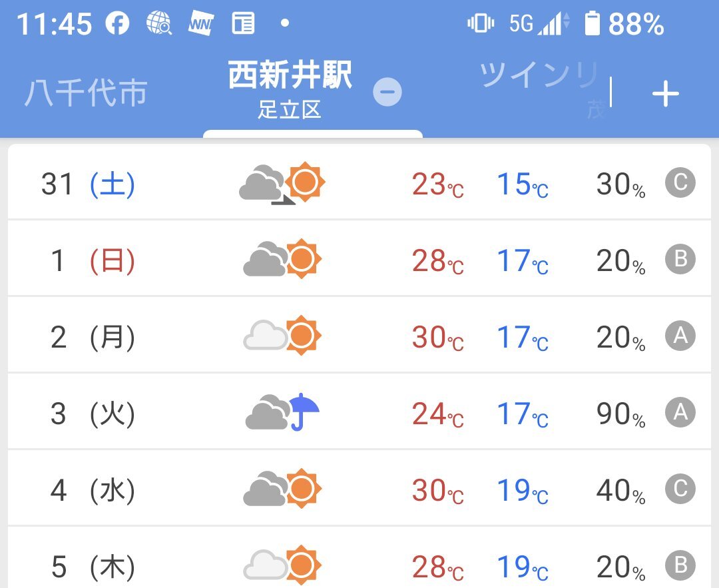
Task: Tap cloudy-then-sunny icon for 31 (土)
Action: [282, 182]
